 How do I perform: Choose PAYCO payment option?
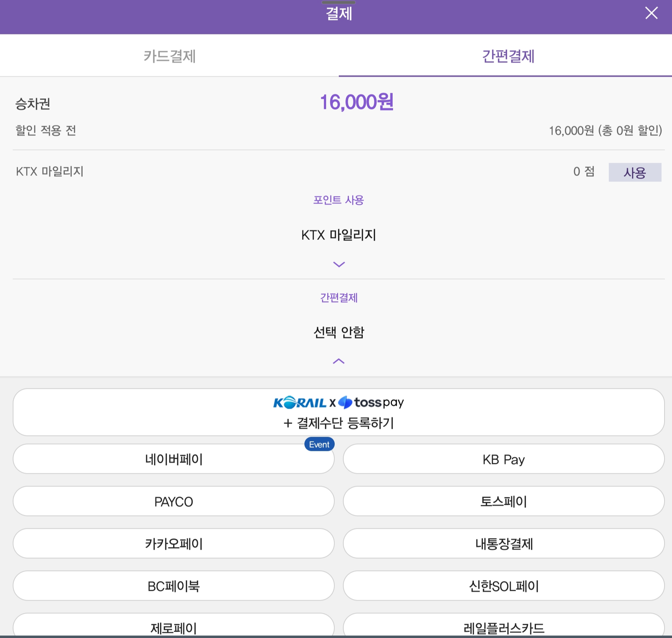[x=174, y=501]
